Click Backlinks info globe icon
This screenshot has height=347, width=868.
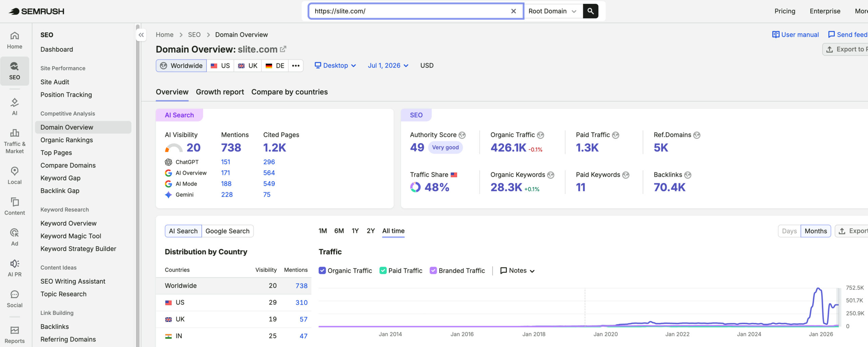[688, 175]
